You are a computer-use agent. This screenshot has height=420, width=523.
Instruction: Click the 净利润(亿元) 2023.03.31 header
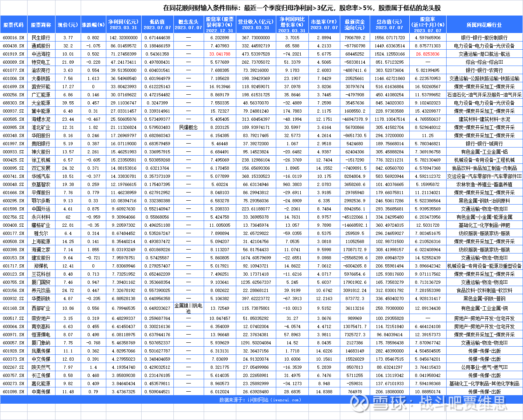coord(123,24)
